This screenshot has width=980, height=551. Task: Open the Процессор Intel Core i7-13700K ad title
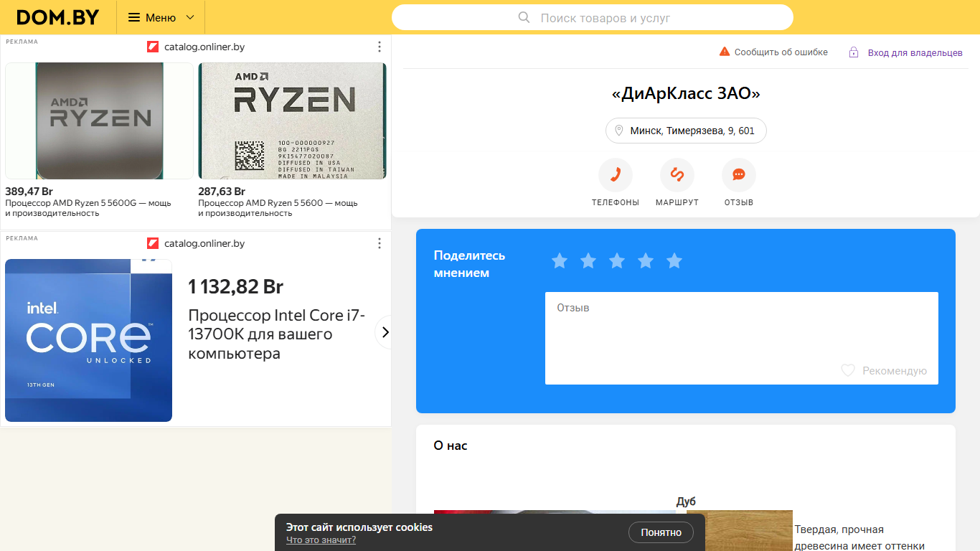click(x=277, y=334)
